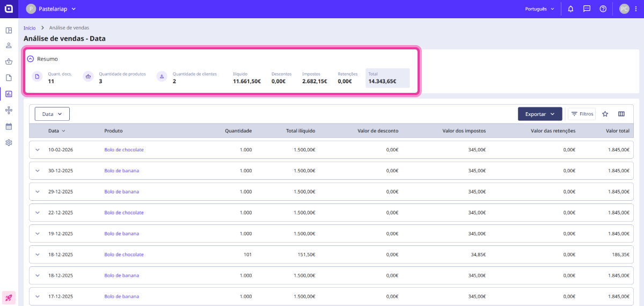Open the Data grouping dropdown
The height and width of the screenshot is (306, 644).
(52, 114)
